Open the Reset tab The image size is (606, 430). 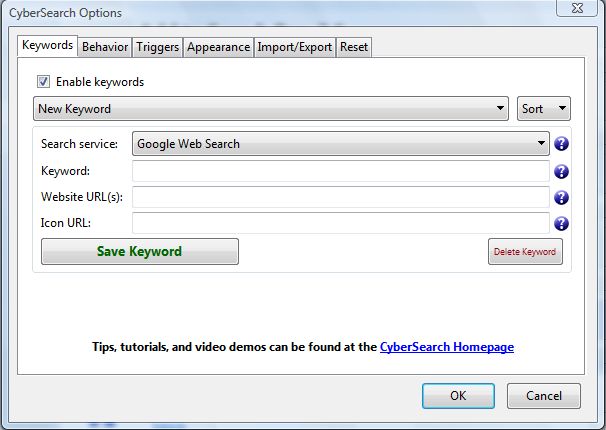(x=354, y=47)
